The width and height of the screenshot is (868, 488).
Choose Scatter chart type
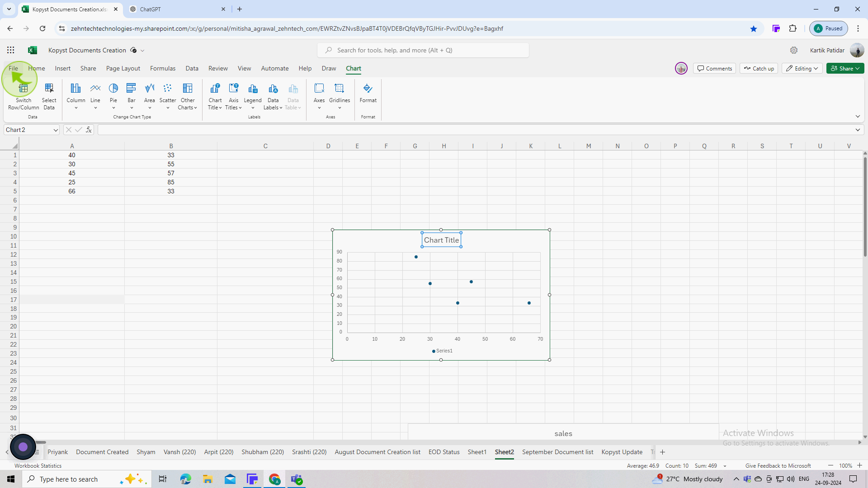point(168,96)
